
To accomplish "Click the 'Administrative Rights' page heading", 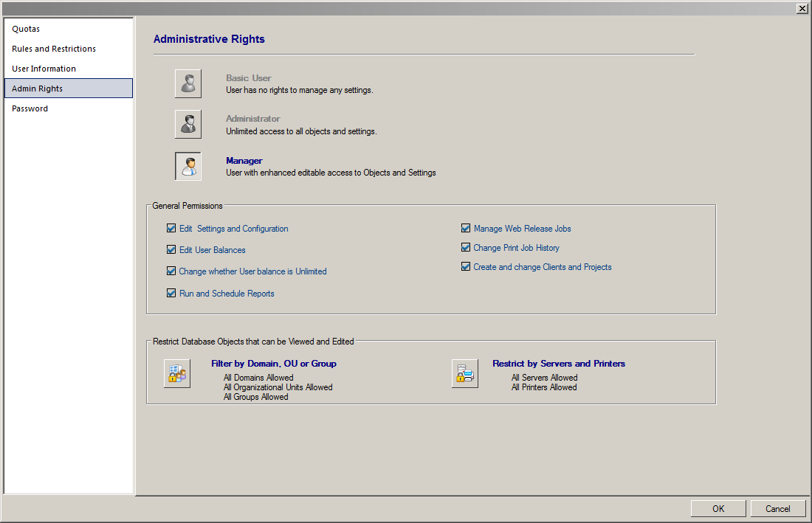I will [x=209, y=39].
